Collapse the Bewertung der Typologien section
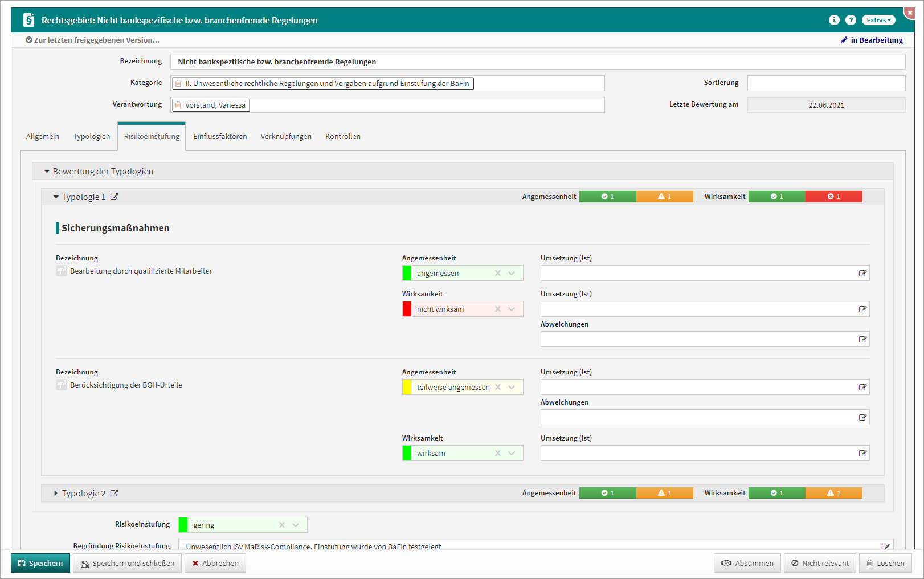 click(x=47, y=171)
